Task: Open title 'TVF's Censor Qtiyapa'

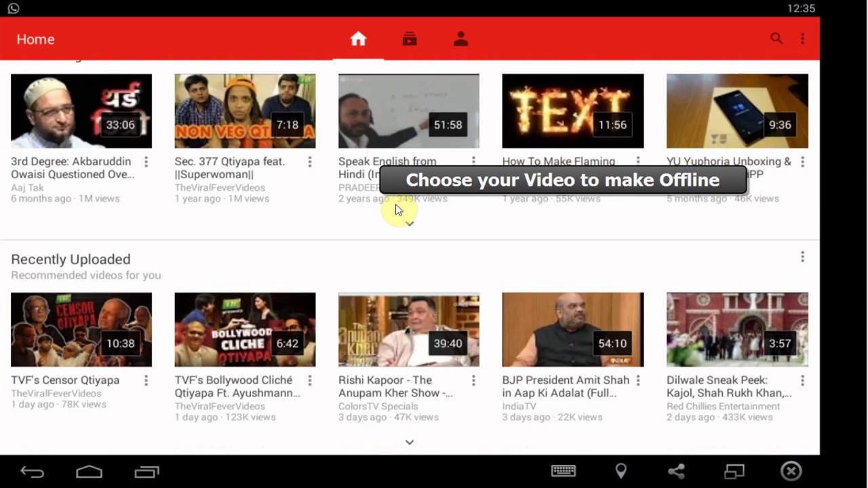Action: (x=65, y=380)
